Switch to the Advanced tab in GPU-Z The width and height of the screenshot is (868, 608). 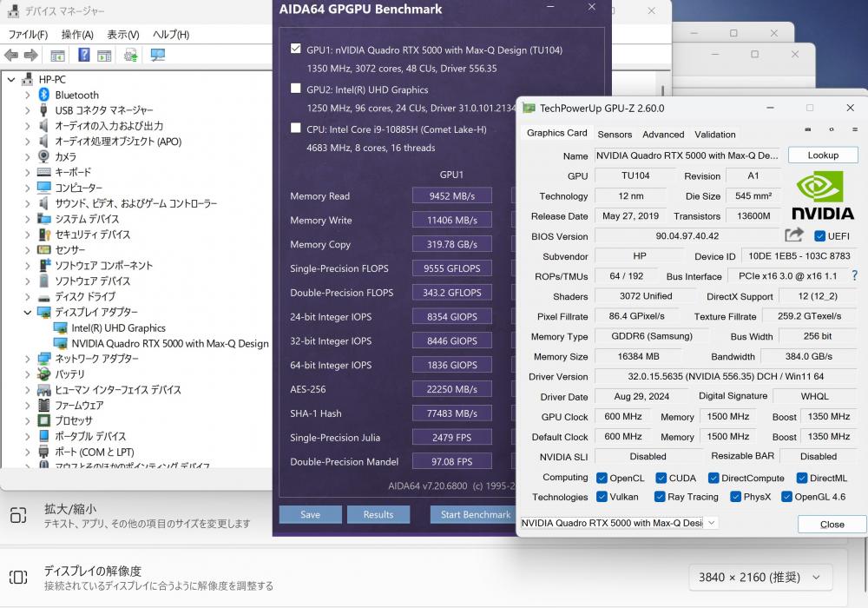point(663,135)
